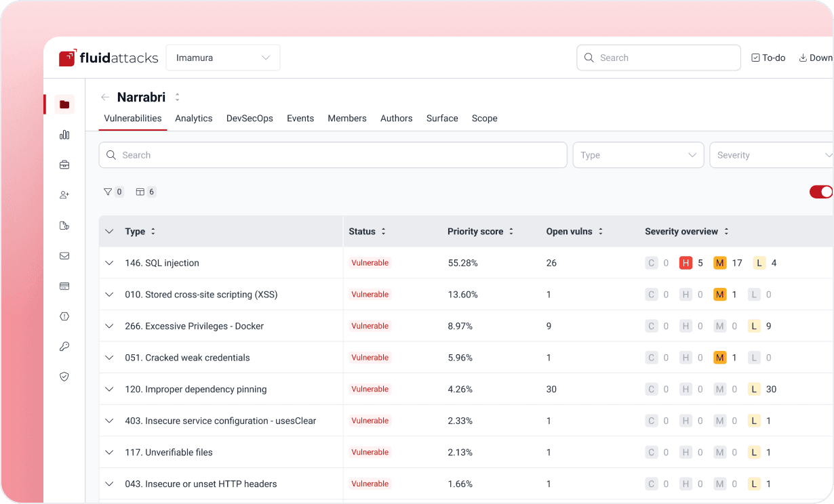Expand the 146. SQL injection row
Viewport: 834px width, 504px height.
click(x=109, y=263)
